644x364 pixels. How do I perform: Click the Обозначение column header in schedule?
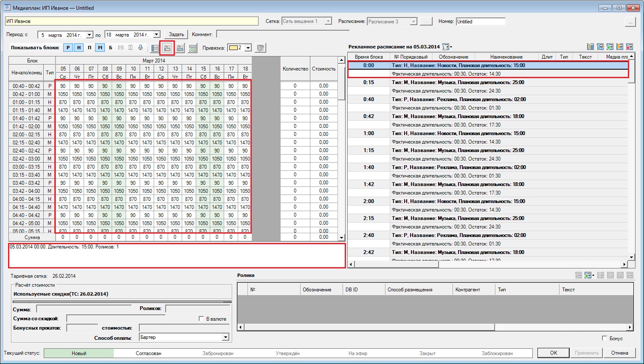click(x=453, y=56)
